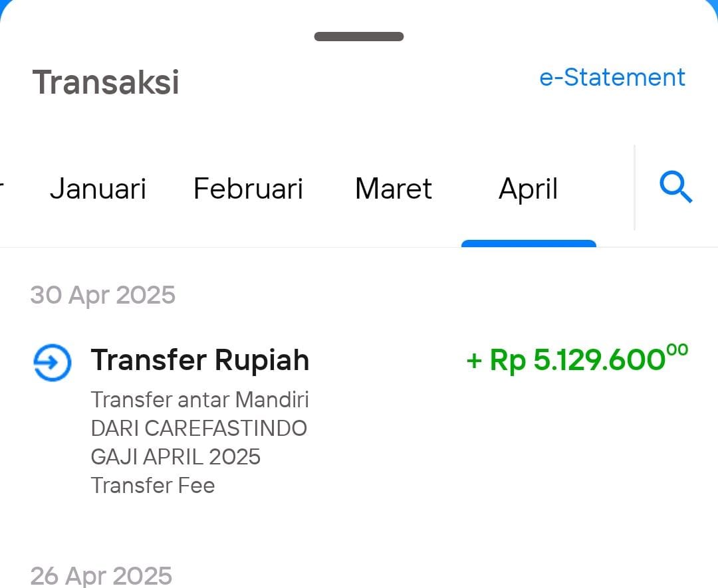Tap the Transfer Fee line
Image resolution: width=718 pixels, height=588 pixels.
[152, 486]
